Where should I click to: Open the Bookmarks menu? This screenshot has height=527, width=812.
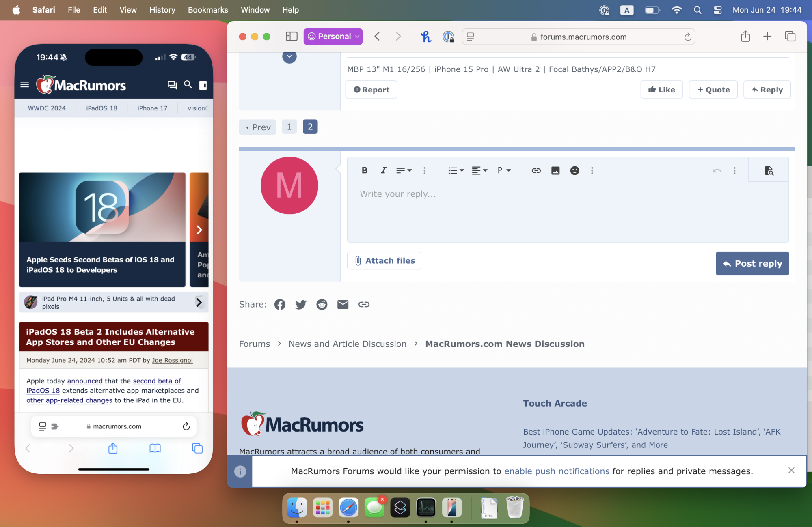coord(208,10)
